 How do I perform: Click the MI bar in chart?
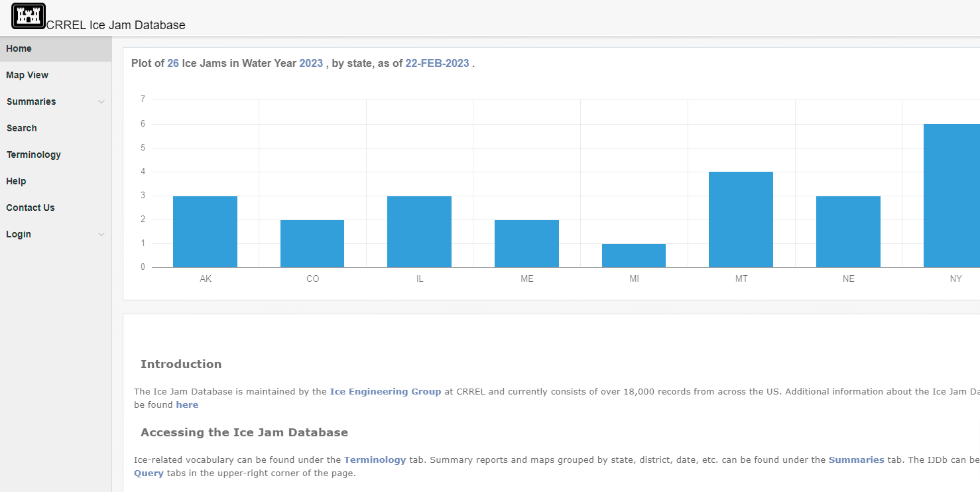[x=633, y=256]
